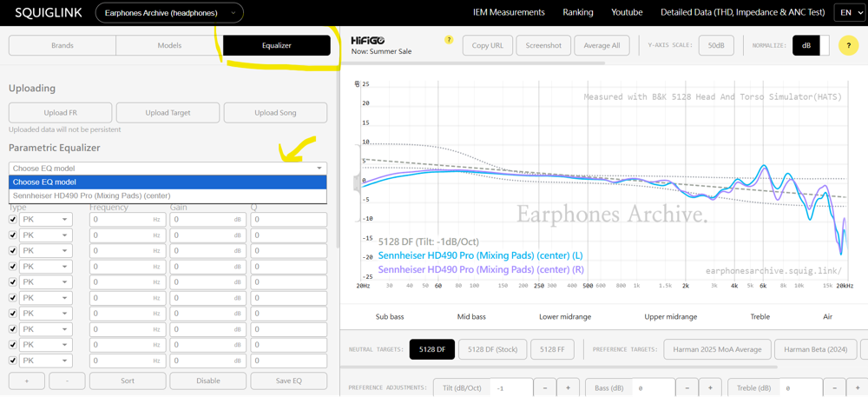Collapse the Choose EQ model combo box
This screenshot has height=397, width=868.
pos(168,169)
